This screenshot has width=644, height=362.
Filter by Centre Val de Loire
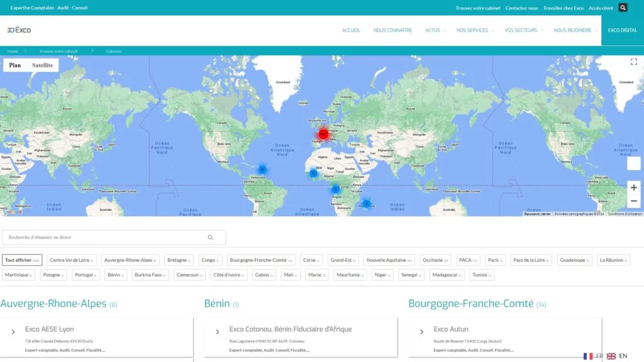tap(72, 260)
